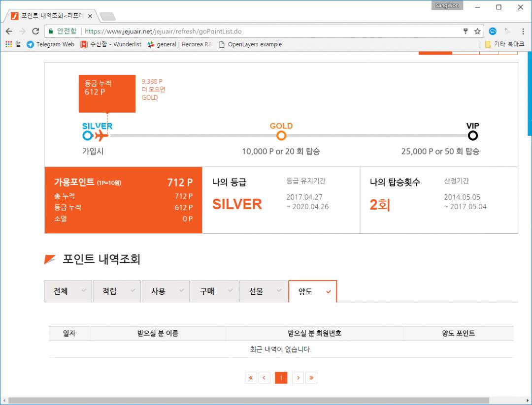
Task: Go to the next page arrow
Action: [x=298, y=377]
